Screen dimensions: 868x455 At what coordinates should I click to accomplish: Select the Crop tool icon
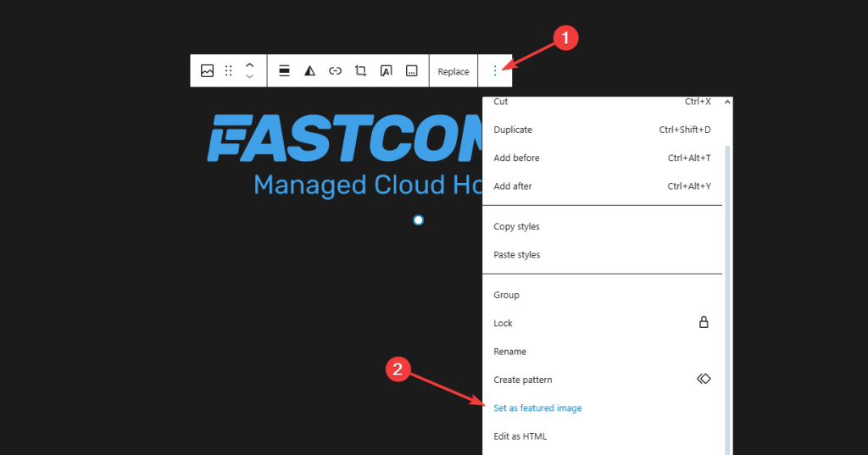(x=360, y=71)
